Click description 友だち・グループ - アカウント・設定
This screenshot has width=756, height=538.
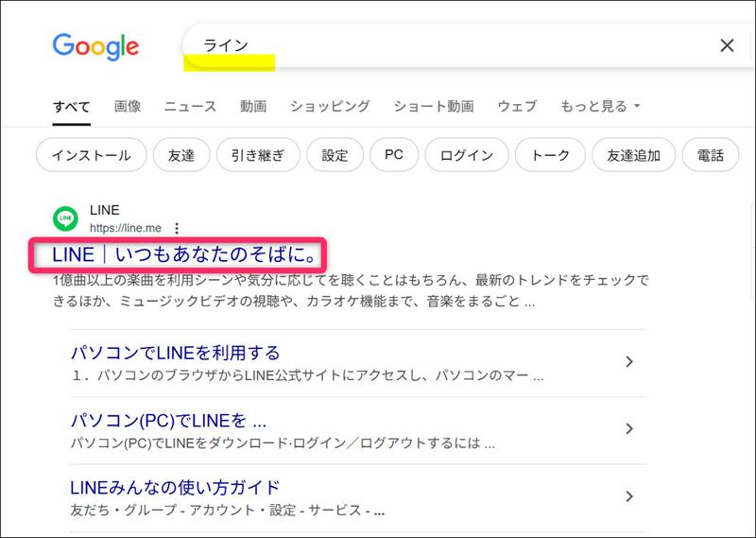pyautogui.click(x=228, y=510)
